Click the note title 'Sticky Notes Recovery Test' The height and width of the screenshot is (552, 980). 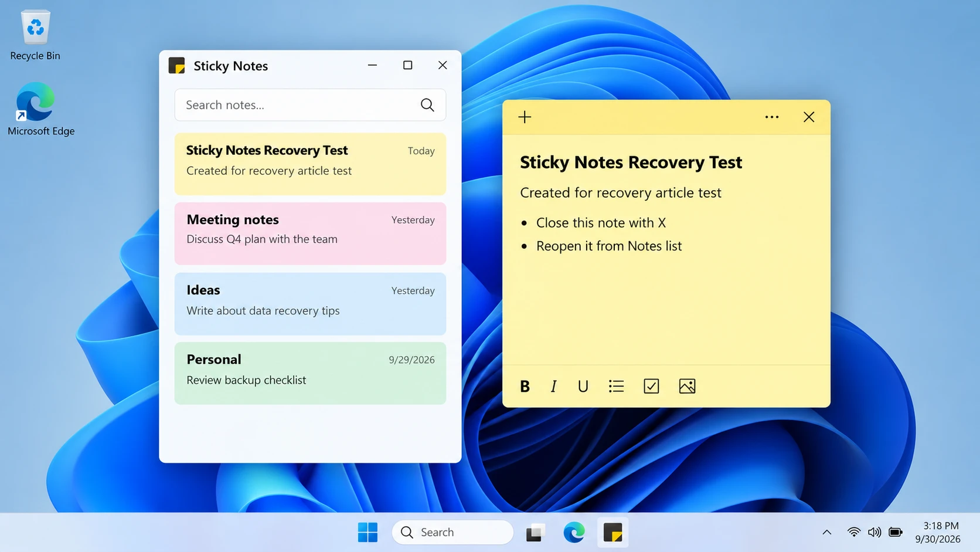click(x=631, y=162)
